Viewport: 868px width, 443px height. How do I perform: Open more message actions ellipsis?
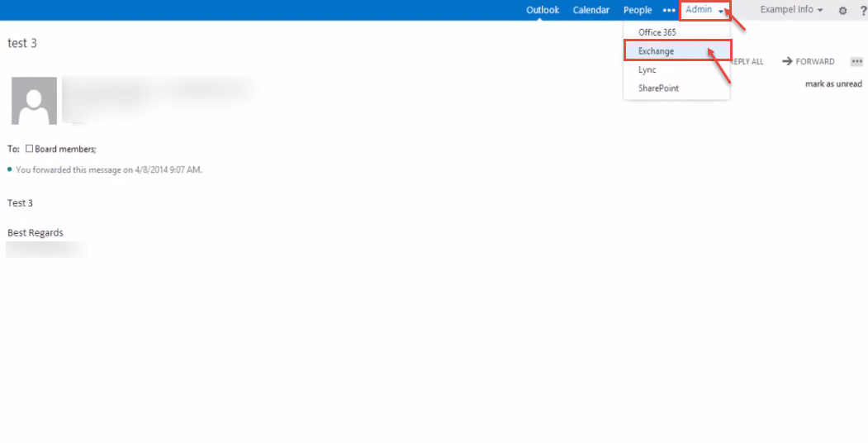(x=857, y=61)
